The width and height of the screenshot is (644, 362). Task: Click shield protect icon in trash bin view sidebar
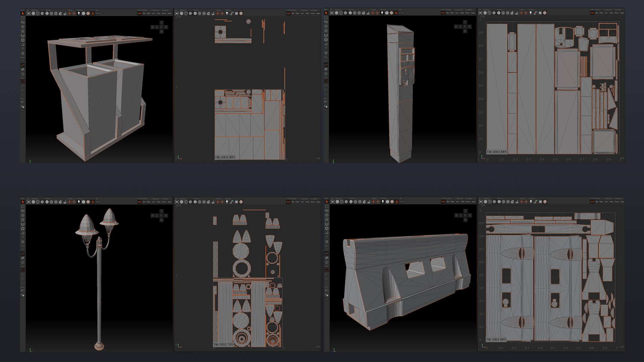pyautogui.click(x=23, y=53)
